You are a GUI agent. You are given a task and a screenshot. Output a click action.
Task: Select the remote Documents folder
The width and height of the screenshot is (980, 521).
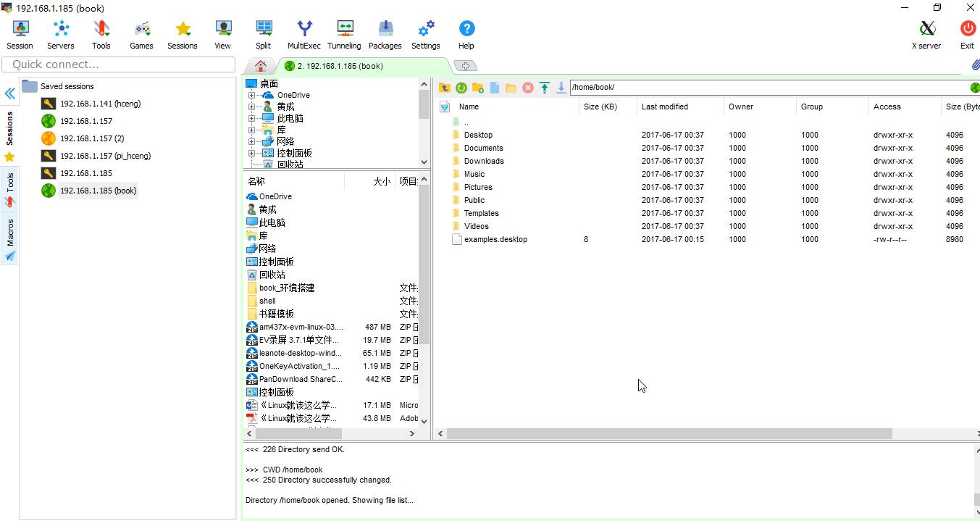click(x=483, y=148)
